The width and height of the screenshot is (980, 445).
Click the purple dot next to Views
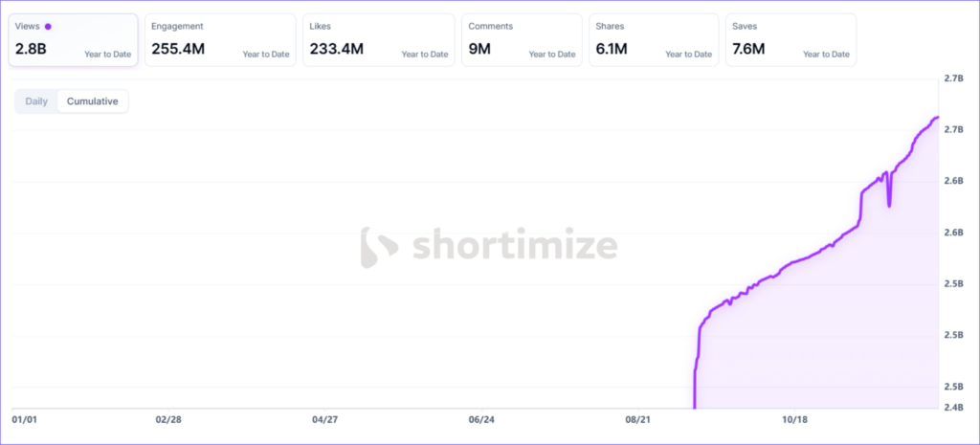coord(49,27)
